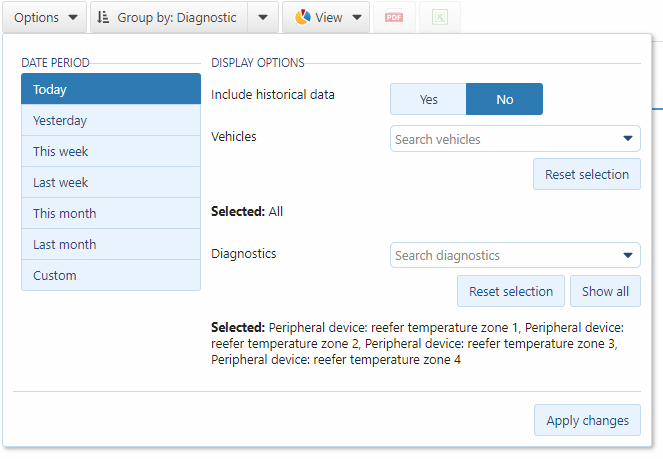Open the Options dropdown menu
The image size is (663, 459).
click(x=45, y=17)
